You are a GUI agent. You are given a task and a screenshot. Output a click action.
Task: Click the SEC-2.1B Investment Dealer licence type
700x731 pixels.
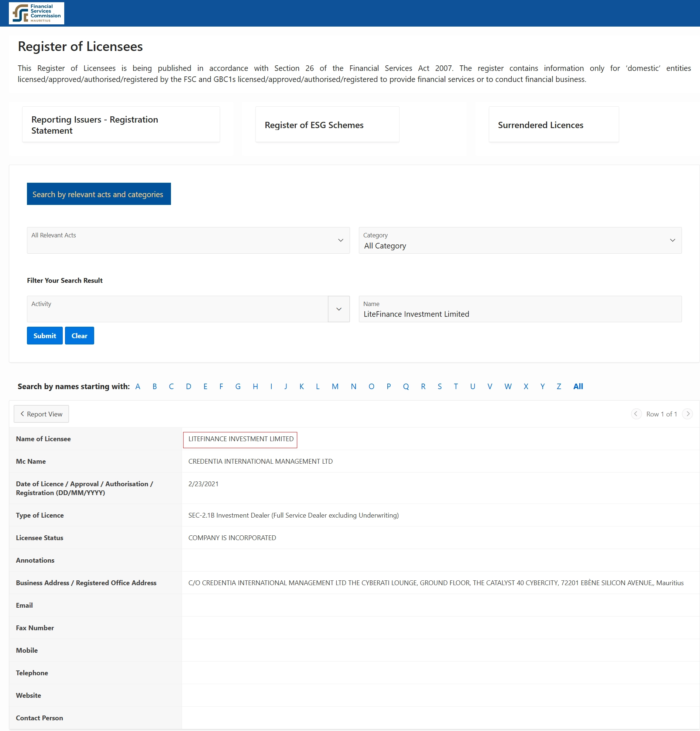[x=294, y=515]
